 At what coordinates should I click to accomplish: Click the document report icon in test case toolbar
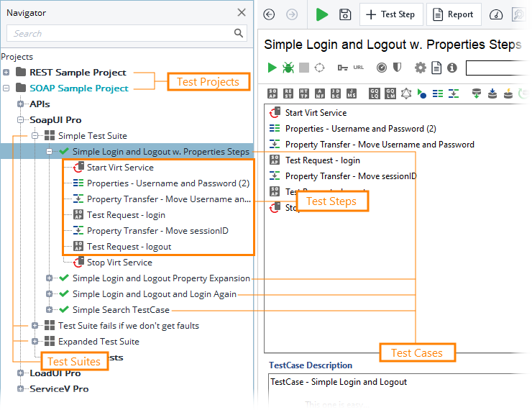tap(436, 68)
